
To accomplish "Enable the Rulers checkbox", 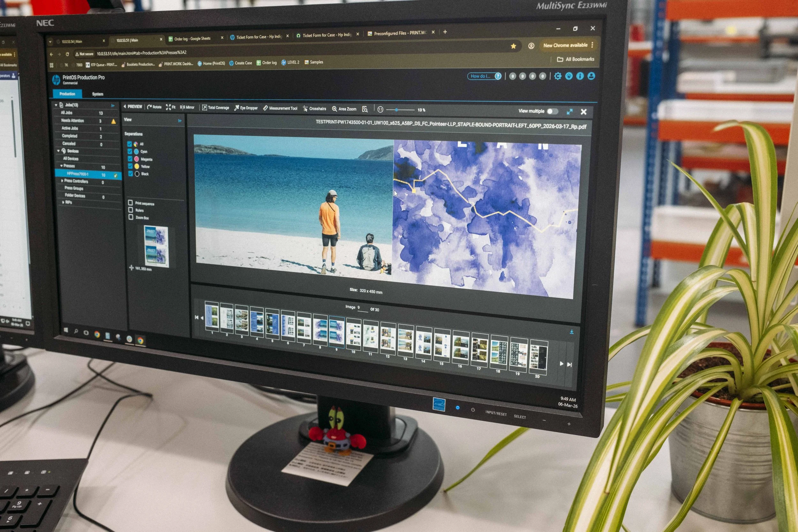I will pos(131,210).
